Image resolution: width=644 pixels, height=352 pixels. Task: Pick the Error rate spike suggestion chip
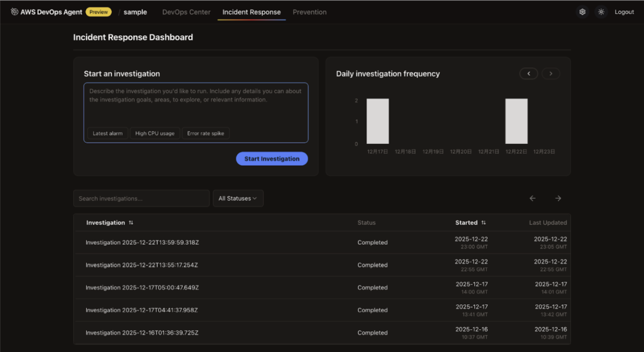click(206, 133)
